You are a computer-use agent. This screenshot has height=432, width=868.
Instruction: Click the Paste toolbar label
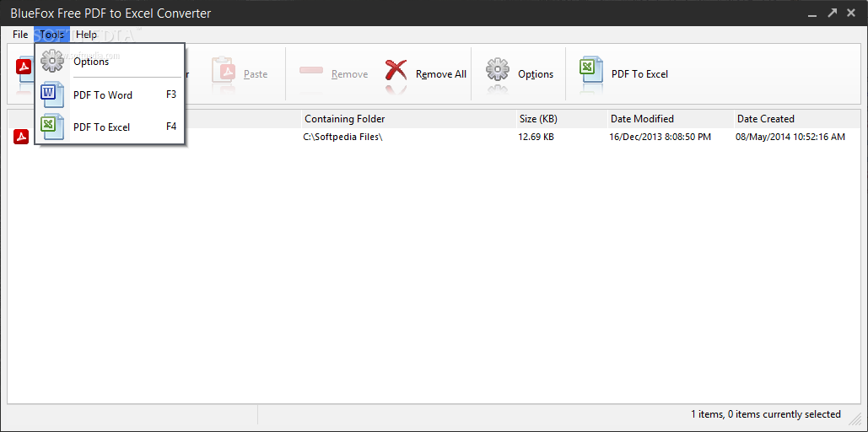[x=256, y=74]
